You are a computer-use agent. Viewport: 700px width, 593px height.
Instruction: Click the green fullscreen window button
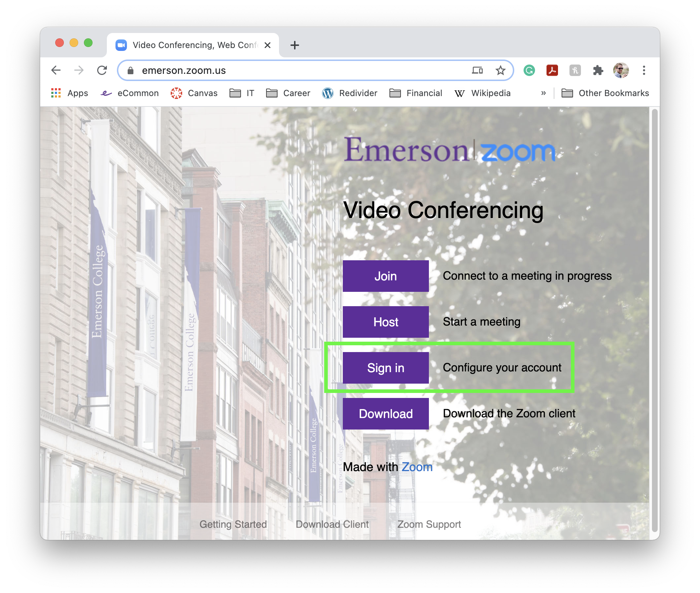[88, 43]
